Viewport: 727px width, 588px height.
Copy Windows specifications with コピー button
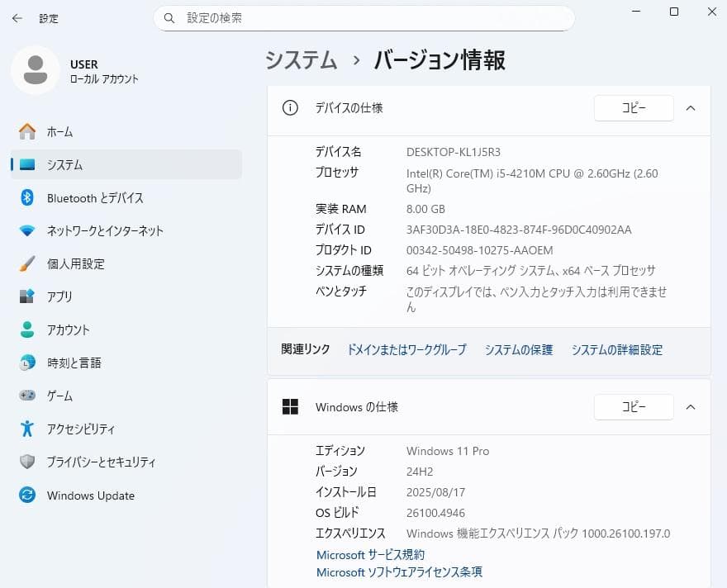pyautogui.click(x=634, y=407)
